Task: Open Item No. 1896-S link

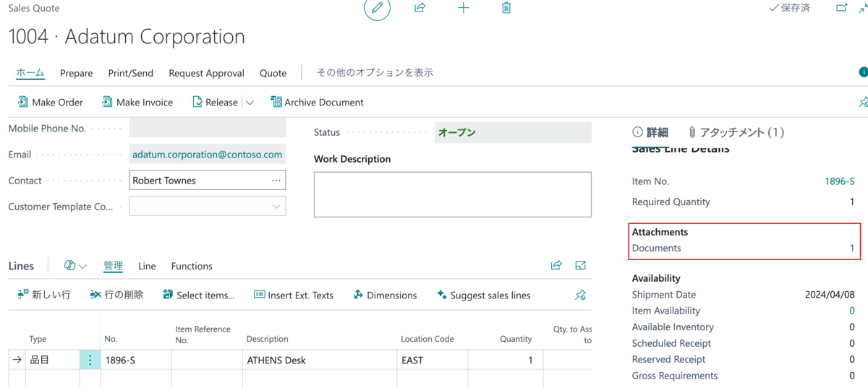Action: (840, 181)
